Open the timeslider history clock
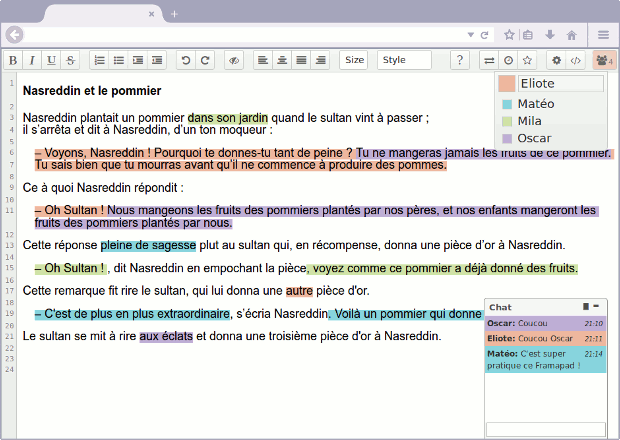620x440 pixels. (x=508, y=60)
